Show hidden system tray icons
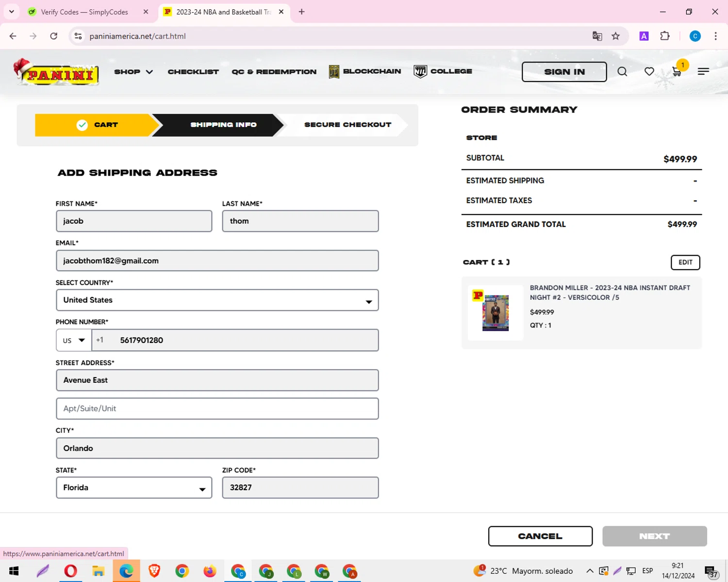The image size is (728, 582). point(590,571)
